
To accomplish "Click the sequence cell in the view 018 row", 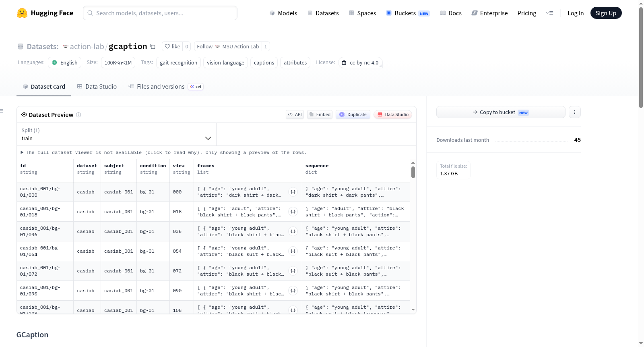I will coord(356,212).
